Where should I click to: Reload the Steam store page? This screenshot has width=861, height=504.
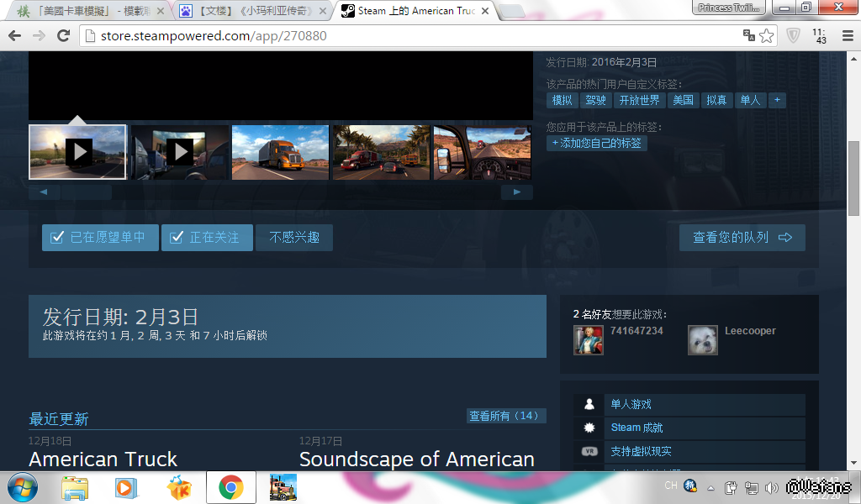64,36
